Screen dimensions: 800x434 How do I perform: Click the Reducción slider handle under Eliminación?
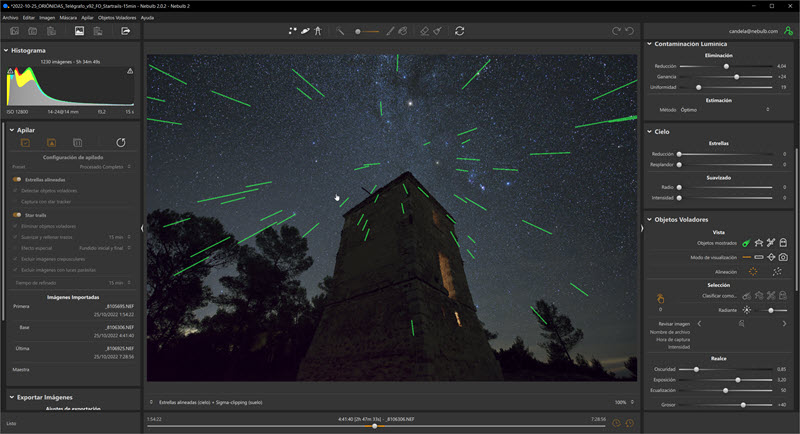(x=726, y=66)
